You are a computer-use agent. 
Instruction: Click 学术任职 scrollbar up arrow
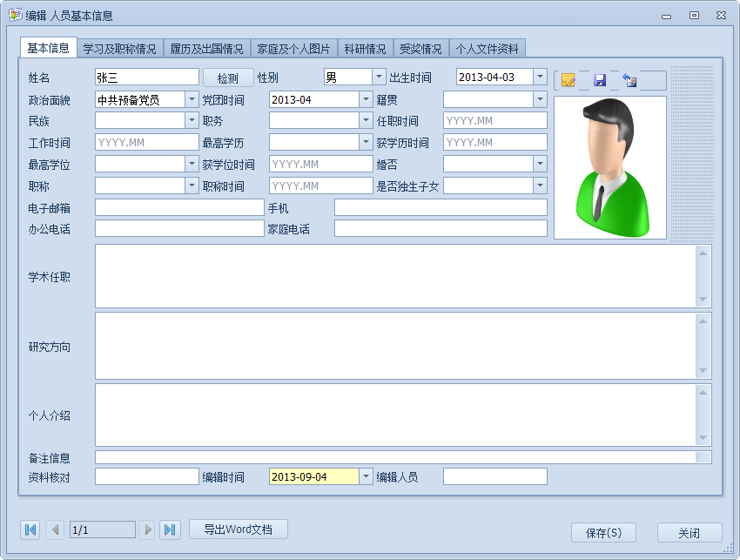tap(703, 253)
